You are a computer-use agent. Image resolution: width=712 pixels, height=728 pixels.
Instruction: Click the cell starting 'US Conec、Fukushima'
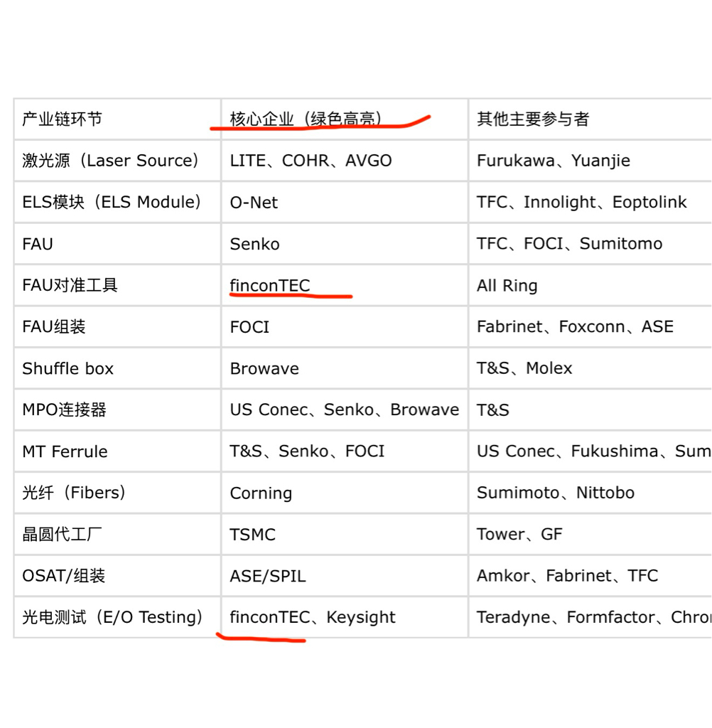(x=590, y=451)
